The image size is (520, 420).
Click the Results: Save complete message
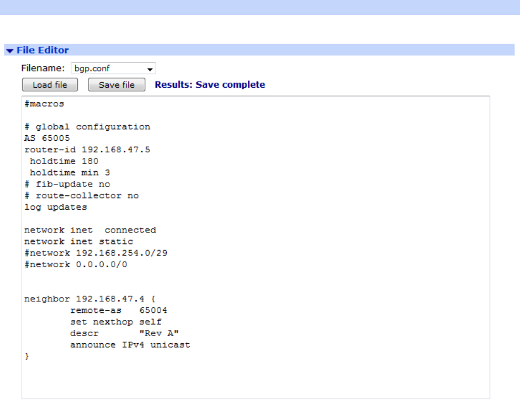click(210, 84)
